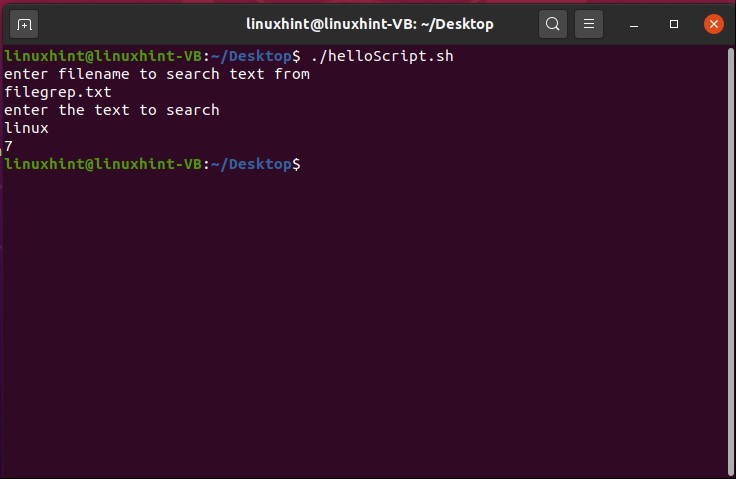Click ~/Desktop path in the first prompt

click(x=255, y=56)
